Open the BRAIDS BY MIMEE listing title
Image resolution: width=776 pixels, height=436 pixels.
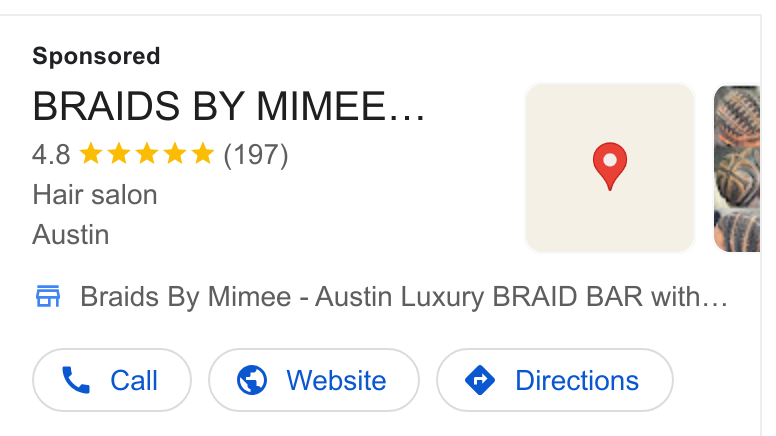229,106
